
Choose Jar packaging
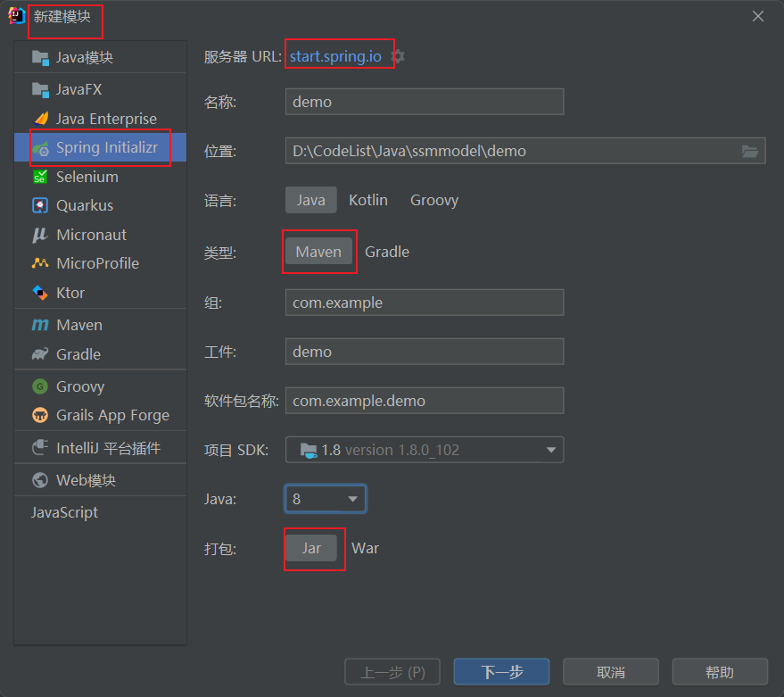(x=311, y=548)
